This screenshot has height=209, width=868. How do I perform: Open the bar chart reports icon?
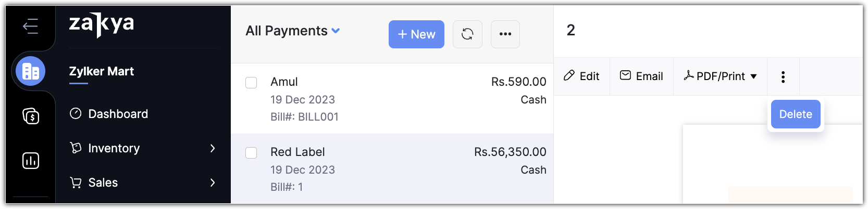[31, 161]
